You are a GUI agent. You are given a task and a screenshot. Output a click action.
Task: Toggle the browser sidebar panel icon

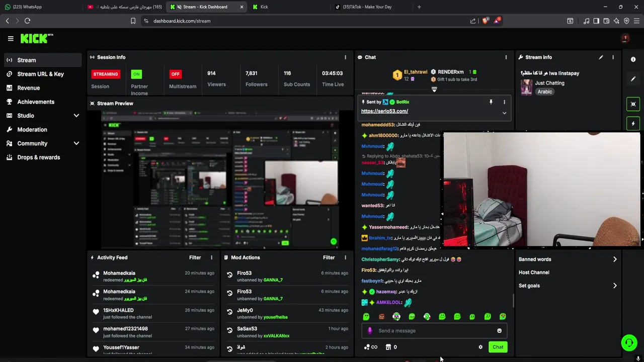pos(596,21)
